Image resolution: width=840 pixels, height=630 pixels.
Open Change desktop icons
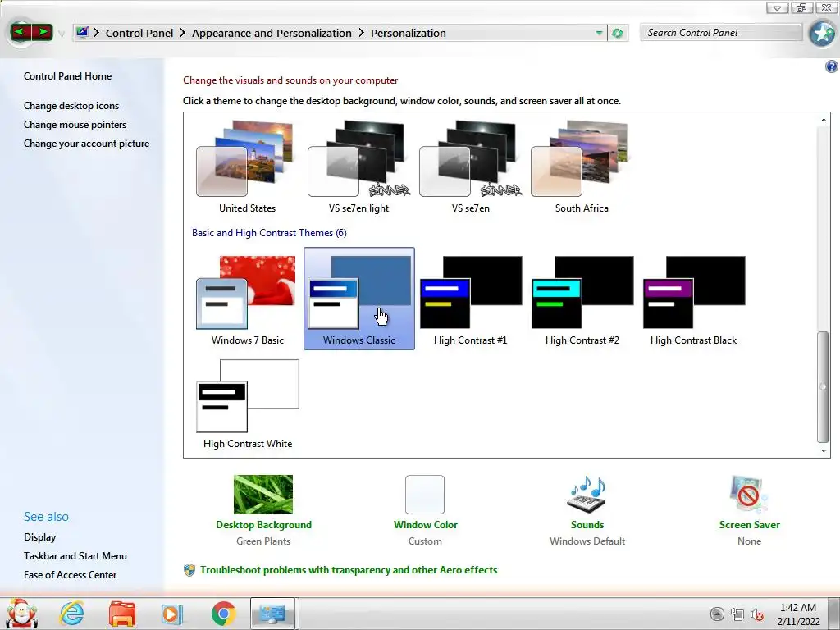point(71,106)
